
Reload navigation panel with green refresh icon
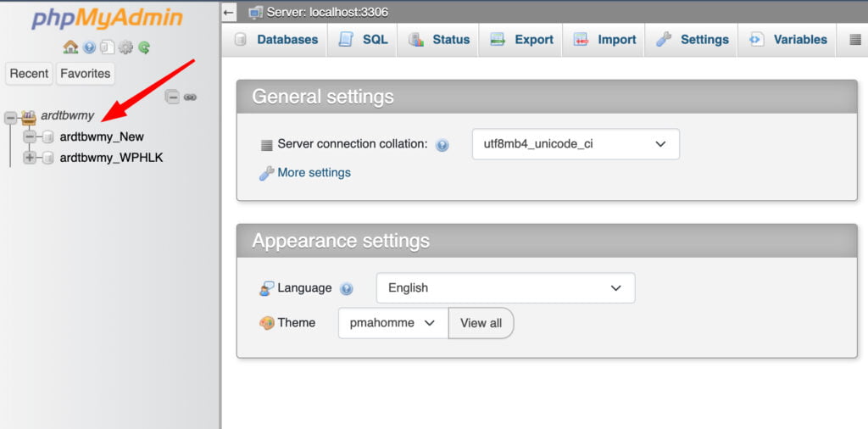pyautogui.click(x=144, y=47)
